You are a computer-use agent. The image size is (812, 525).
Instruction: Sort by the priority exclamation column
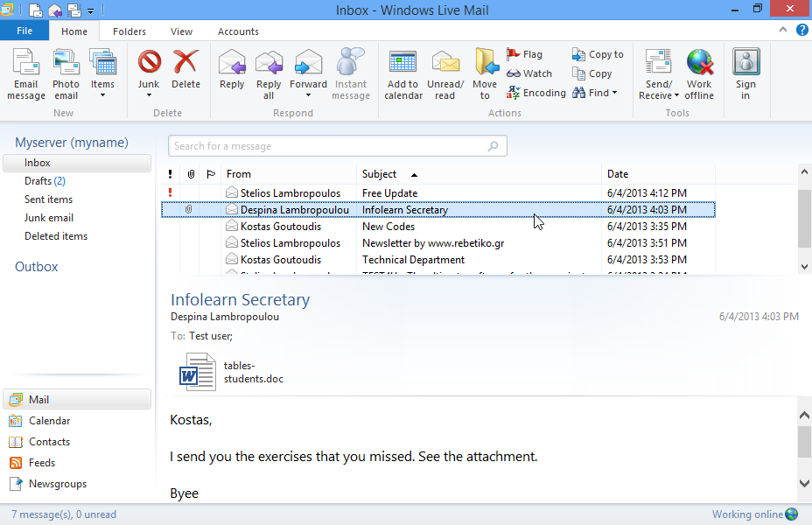171,174
